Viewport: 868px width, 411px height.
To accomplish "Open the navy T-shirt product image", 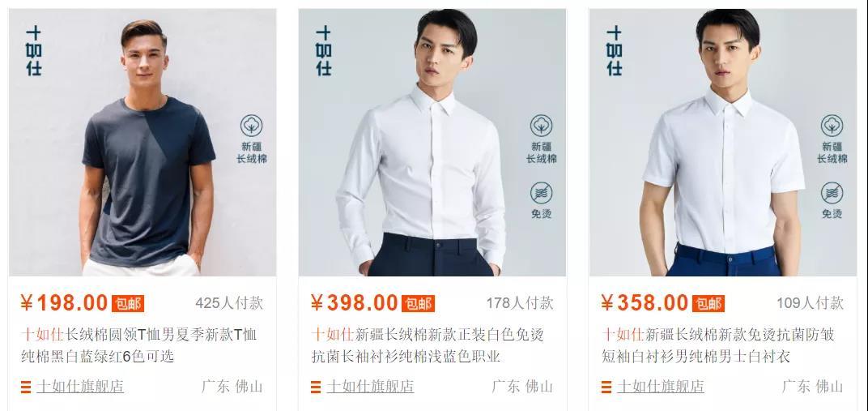I will point(143,143).
